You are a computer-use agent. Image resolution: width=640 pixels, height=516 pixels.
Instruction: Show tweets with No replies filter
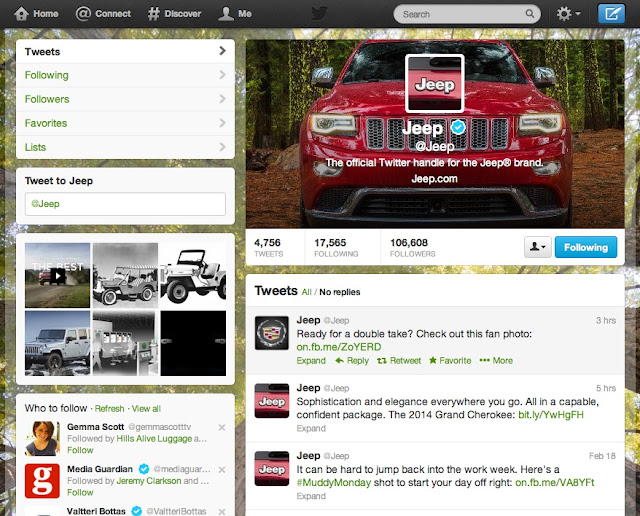click(340, 292)
